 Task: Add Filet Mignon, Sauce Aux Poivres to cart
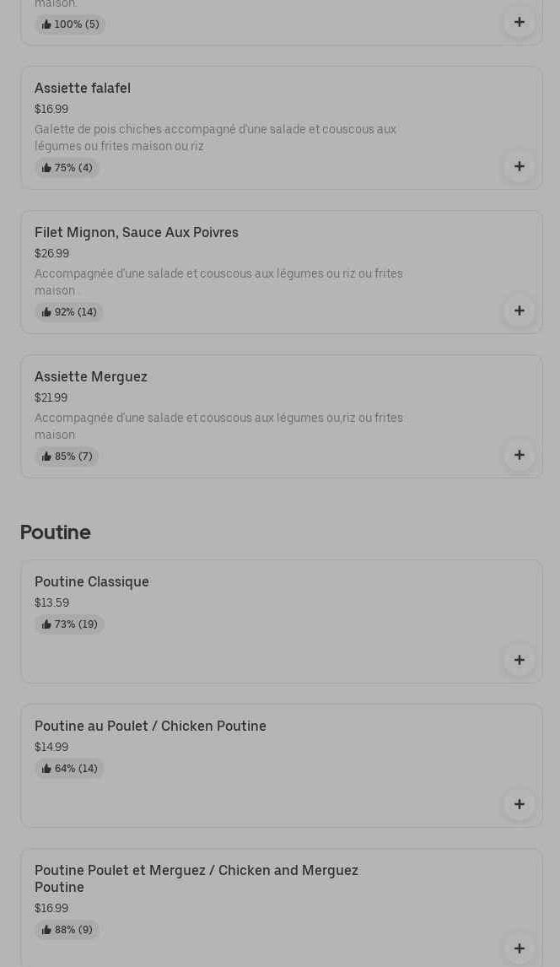519,311
